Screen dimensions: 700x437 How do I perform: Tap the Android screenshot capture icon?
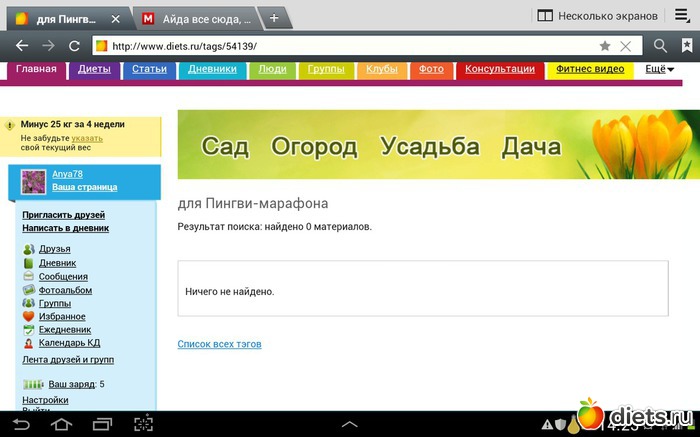click(144, 424)
